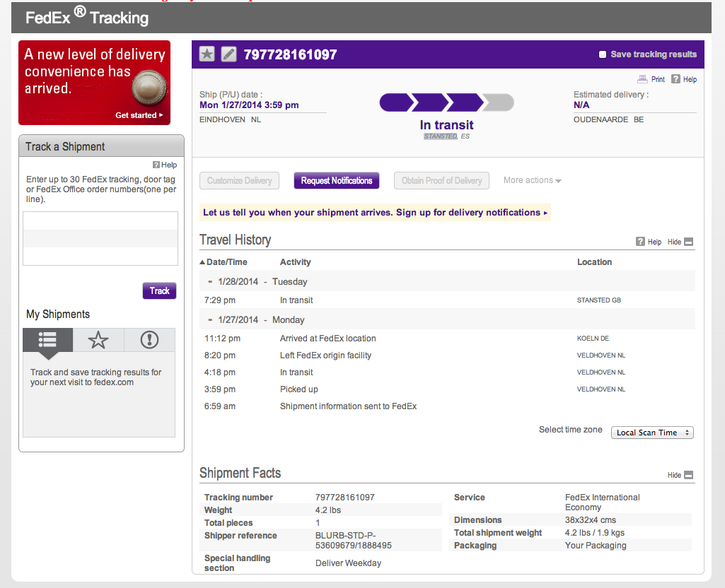Image resolution: width=725 pixels, height=588 pixels.
Task: Click the minus icon next to Shipment Facts Hide
Action: point(688,475)
